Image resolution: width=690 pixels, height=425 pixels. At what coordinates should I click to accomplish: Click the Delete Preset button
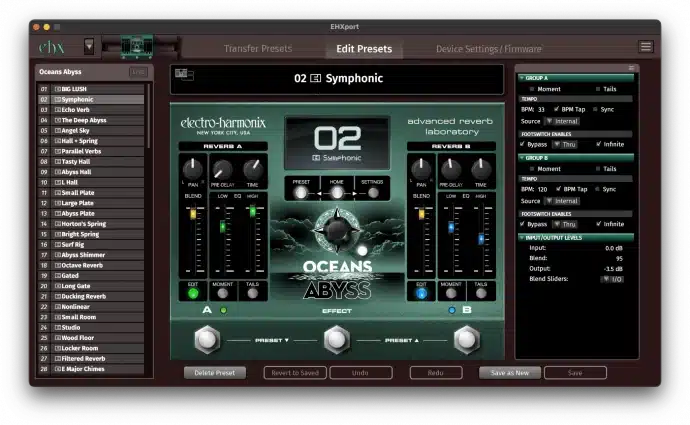214,372
